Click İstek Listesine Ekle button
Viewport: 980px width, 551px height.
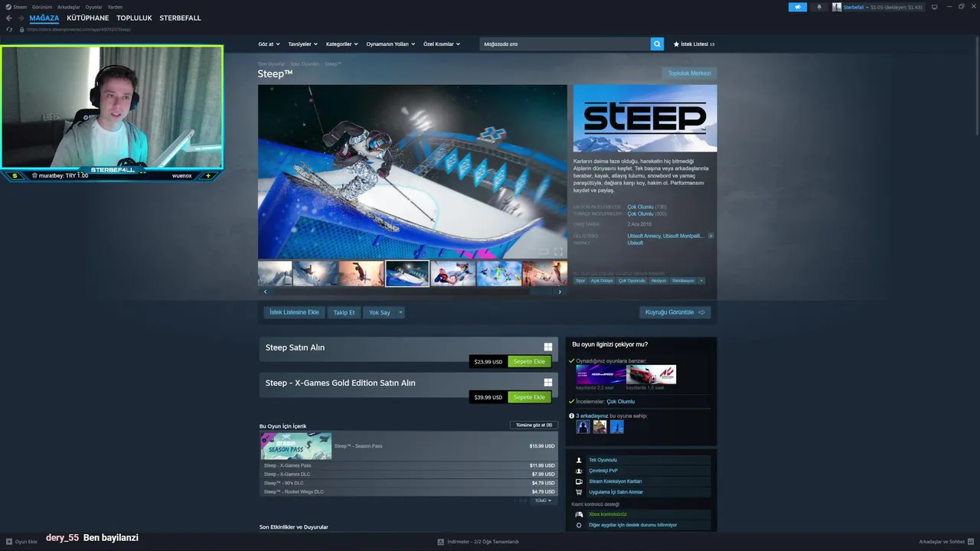point(294,312)
